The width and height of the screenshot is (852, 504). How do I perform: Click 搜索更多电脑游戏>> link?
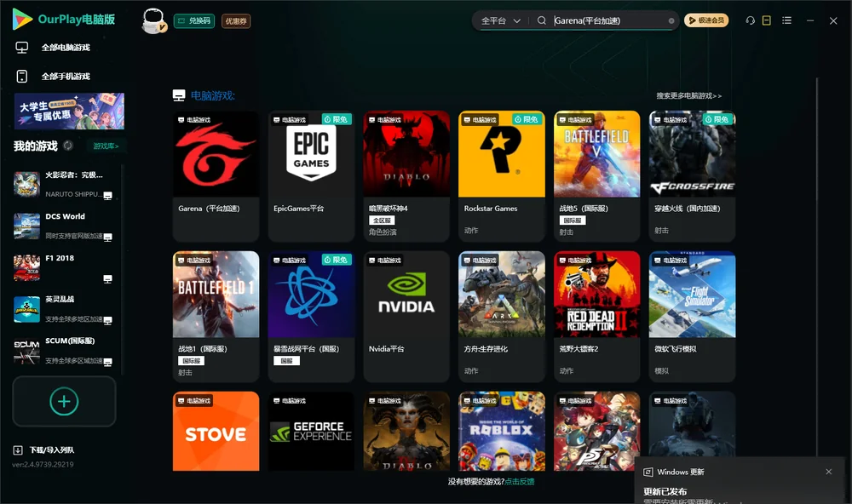pyautogui.click(x=688, y=96)
